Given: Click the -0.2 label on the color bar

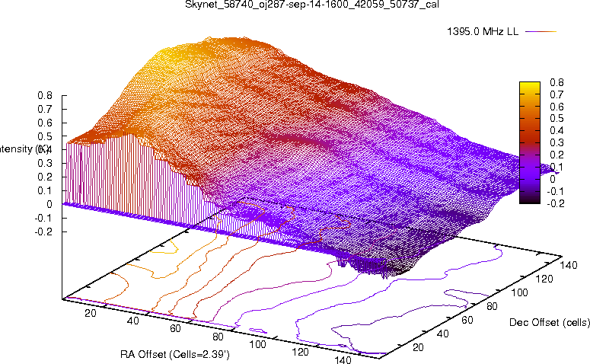Looking at the screenshot, I should pos(555,203).
